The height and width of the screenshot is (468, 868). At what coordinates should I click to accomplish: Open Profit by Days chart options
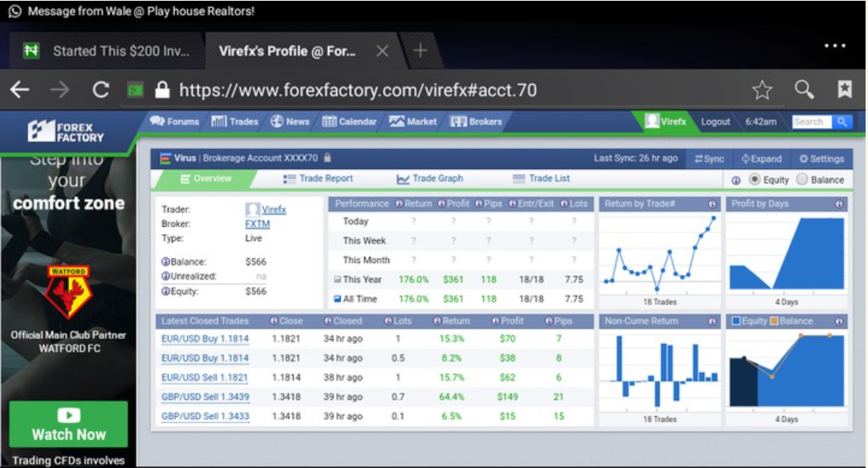pos(839,204)
